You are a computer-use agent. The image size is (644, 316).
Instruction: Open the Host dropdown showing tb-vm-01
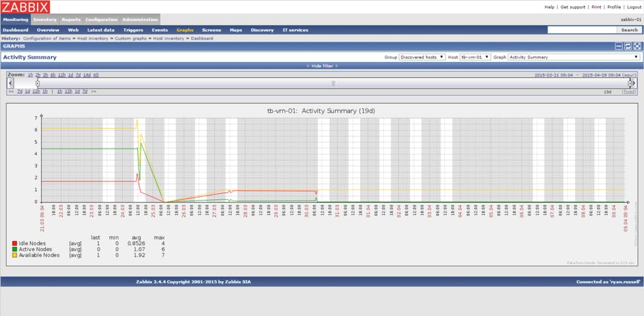point(475,57)
